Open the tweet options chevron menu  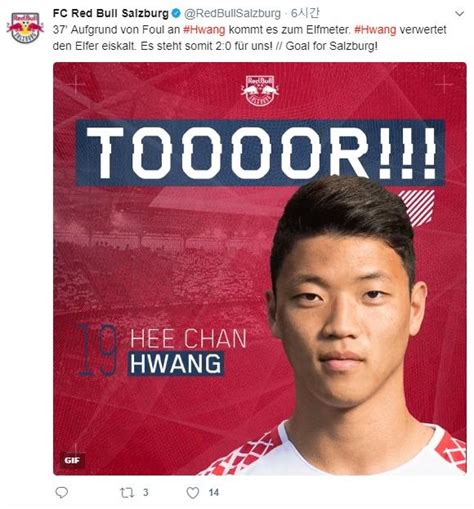(459, 14)
